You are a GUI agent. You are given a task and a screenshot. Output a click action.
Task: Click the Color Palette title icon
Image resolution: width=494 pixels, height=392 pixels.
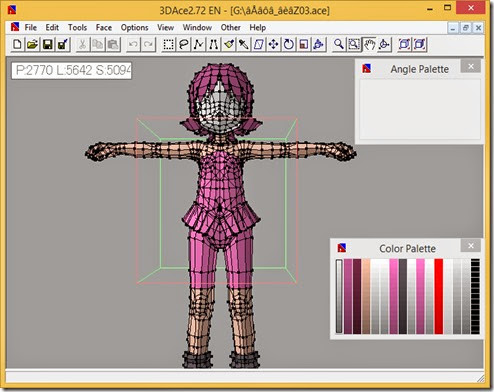342,248
